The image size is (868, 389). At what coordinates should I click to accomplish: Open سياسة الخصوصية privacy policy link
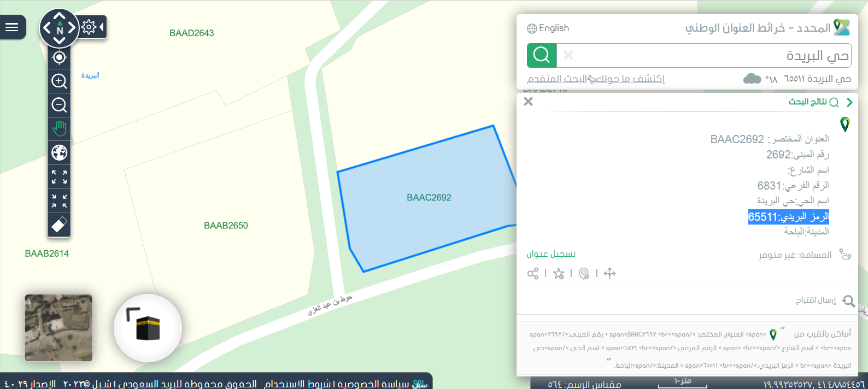click(373, 384)
